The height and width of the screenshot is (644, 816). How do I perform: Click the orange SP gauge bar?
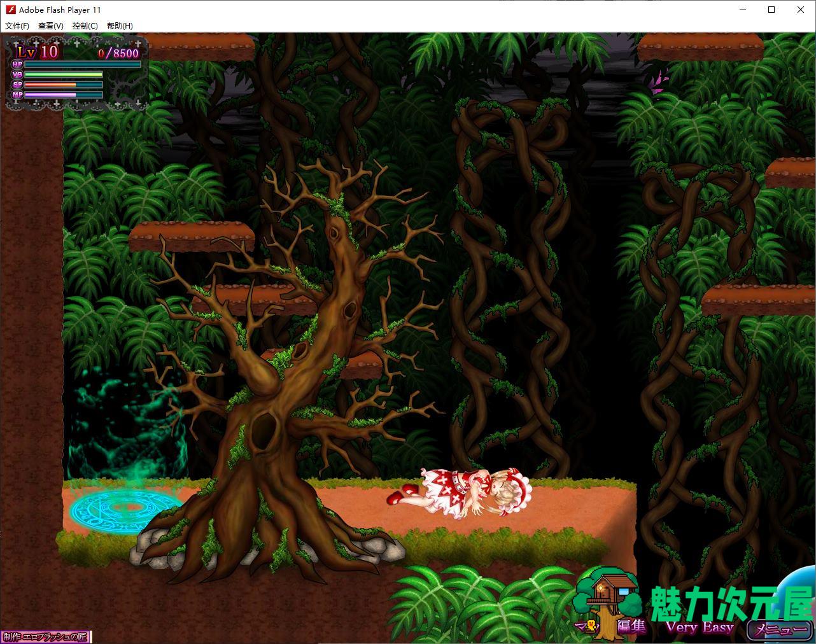tap(64, 85)
